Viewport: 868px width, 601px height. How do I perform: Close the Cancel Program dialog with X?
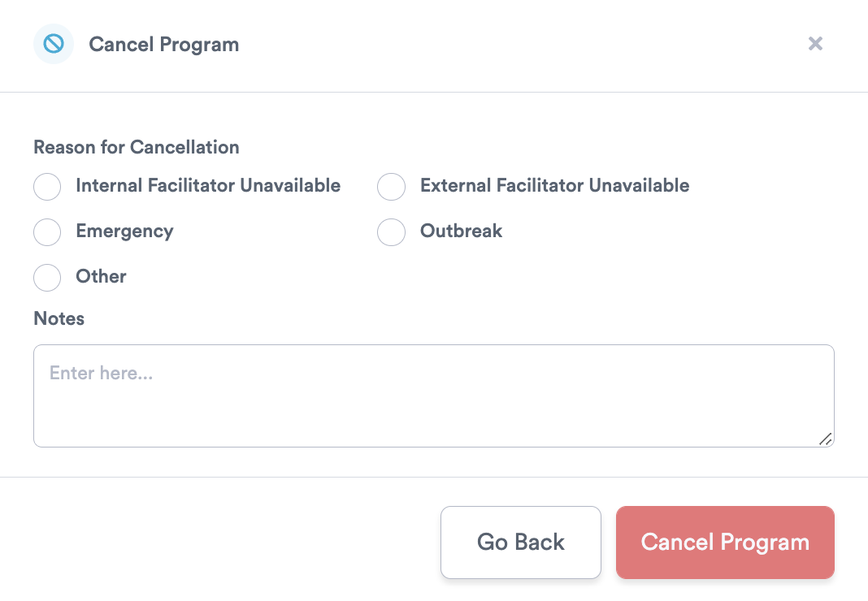click(x=815, y=44)
